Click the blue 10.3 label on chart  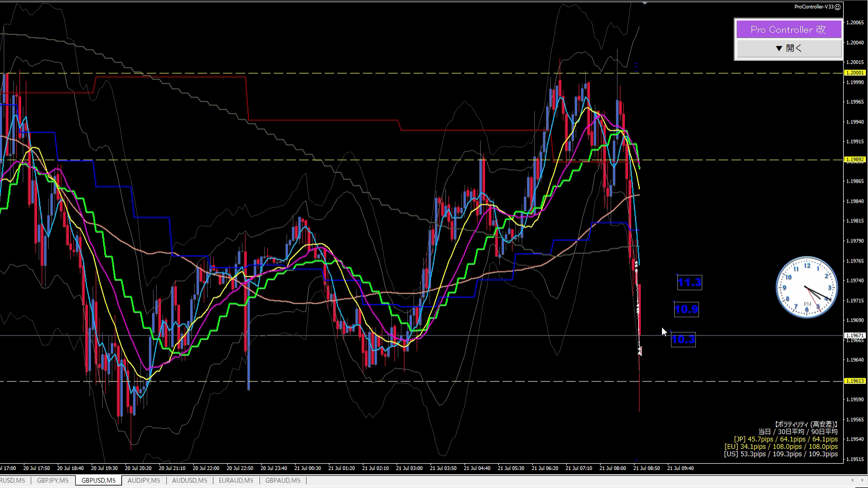point(683,340)
